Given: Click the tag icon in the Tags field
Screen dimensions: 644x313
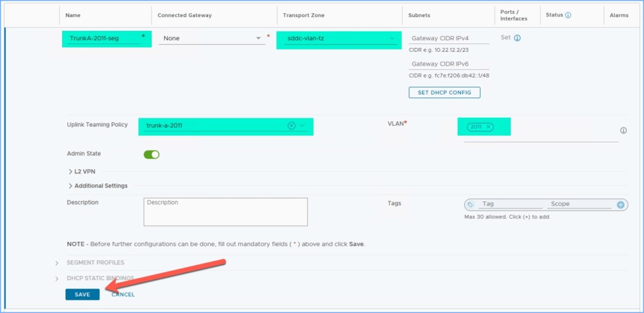Looking at the screenshot, I should pyautogui.click(x=470, y=205).
